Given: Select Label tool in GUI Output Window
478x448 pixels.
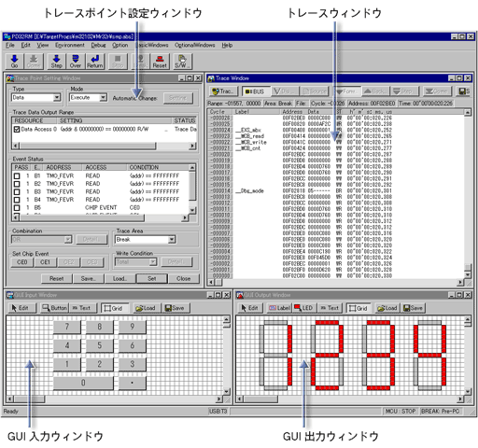Looking at the screenshot, I should tap(279, 308).
